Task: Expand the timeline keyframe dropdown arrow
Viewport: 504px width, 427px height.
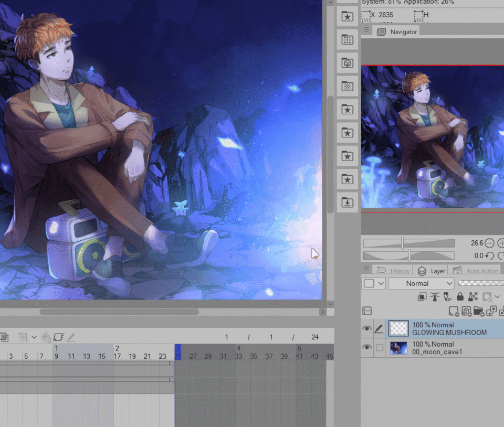Action: 35,337
